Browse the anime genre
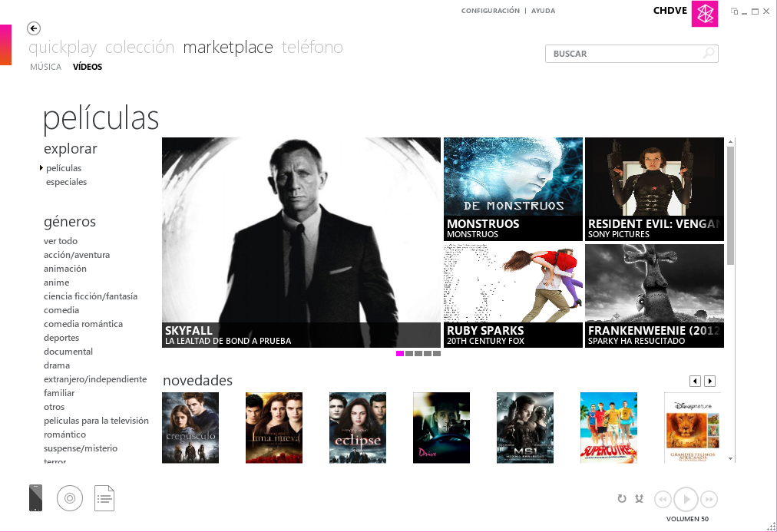Viewport: 777px width, 532px height. click(57, 283)
